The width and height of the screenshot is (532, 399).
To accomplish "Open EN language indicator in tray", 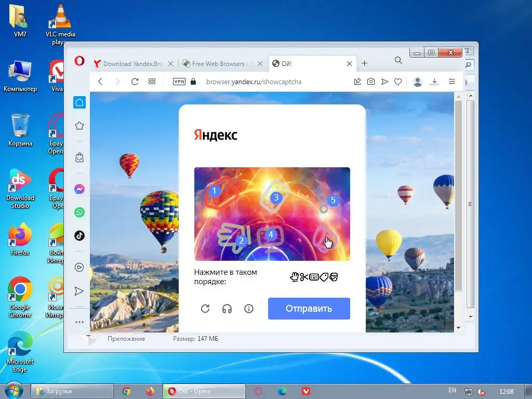I will (x=453, y=390).
